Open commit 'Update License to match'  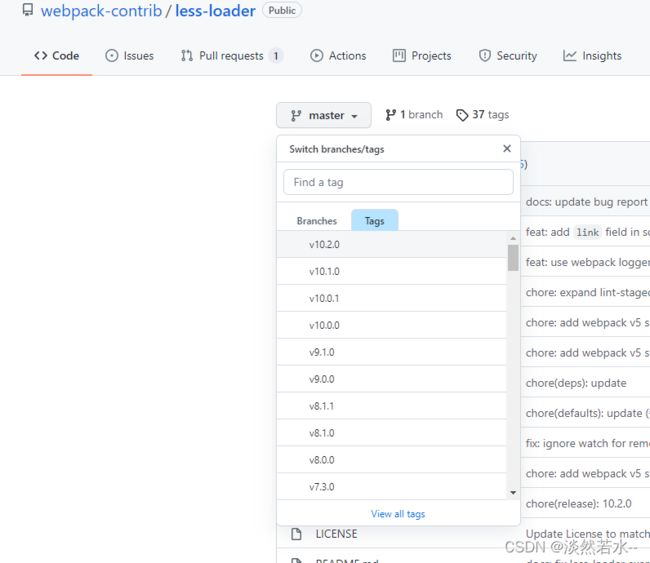click(x=587, y=534)
